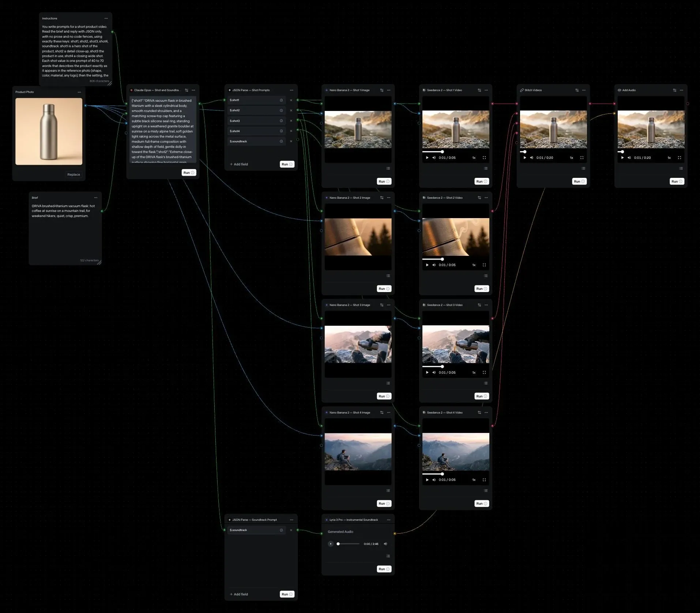Enter fullscreen on Shot 2 Video player

click(x=484, y=265)
